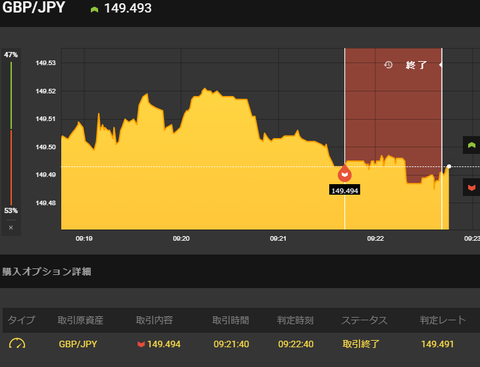Click the expiry time 09:22:40
The width and height of the screenshot is (480, 367).
point(296,344)
